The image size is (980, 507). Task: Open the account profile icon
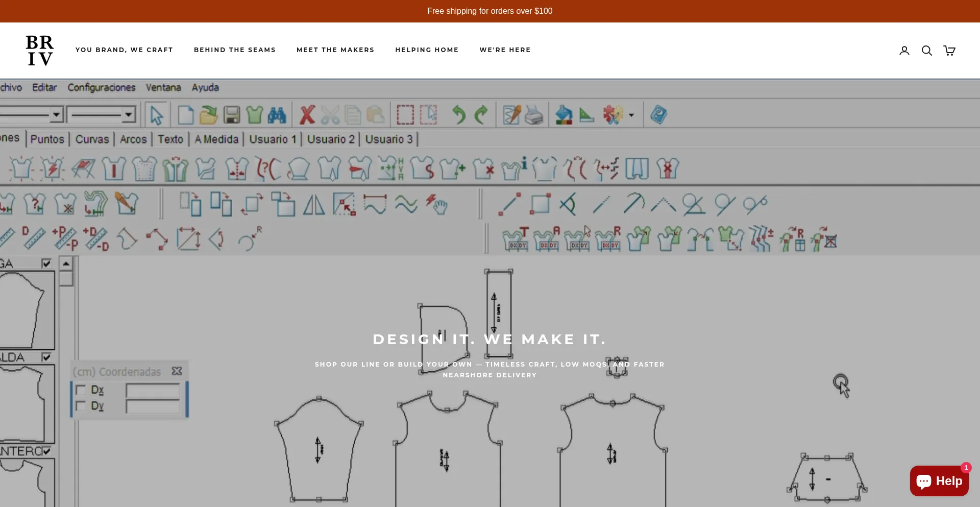click(904, 51)
